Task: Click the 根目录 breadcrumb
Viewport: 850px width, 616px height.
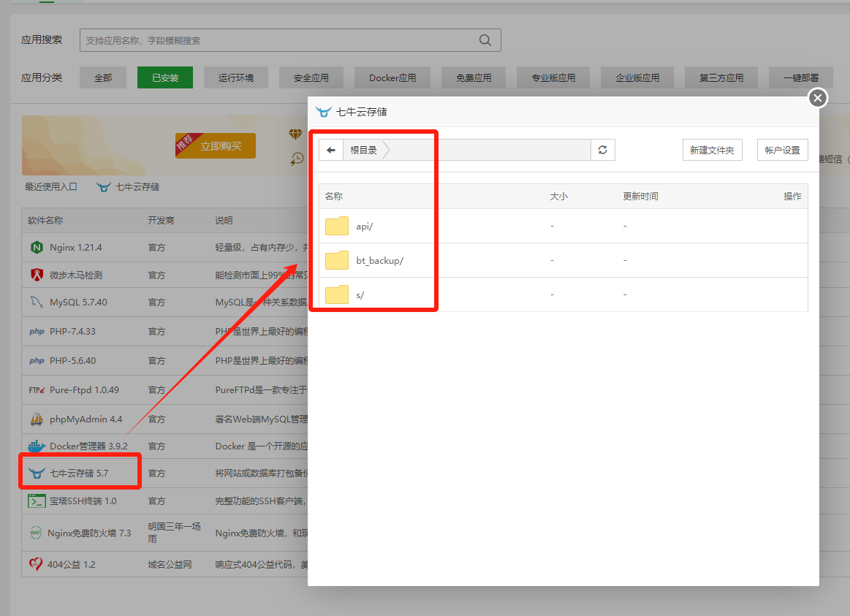Action: click(364, 150)
